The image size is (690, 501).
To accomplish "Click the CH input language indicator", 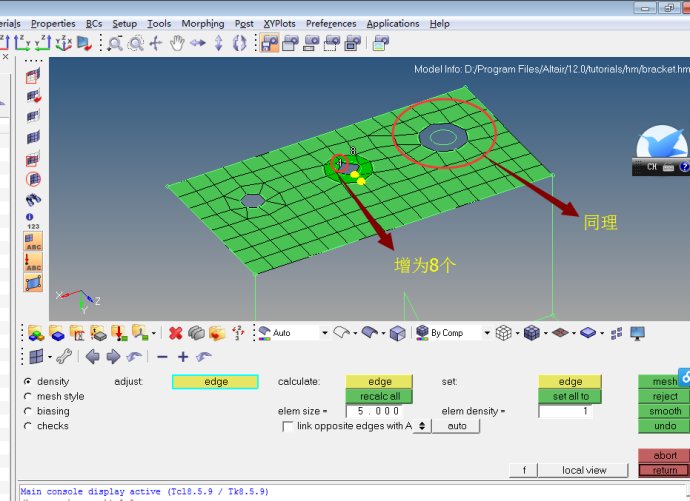I will (652, 167).
